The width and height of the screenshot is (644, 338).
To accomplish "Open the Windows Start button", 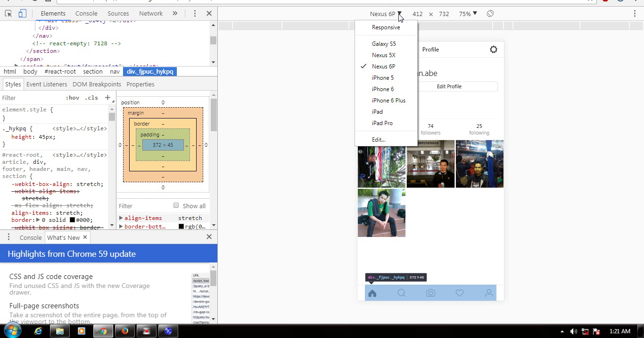I will [13, 331].
